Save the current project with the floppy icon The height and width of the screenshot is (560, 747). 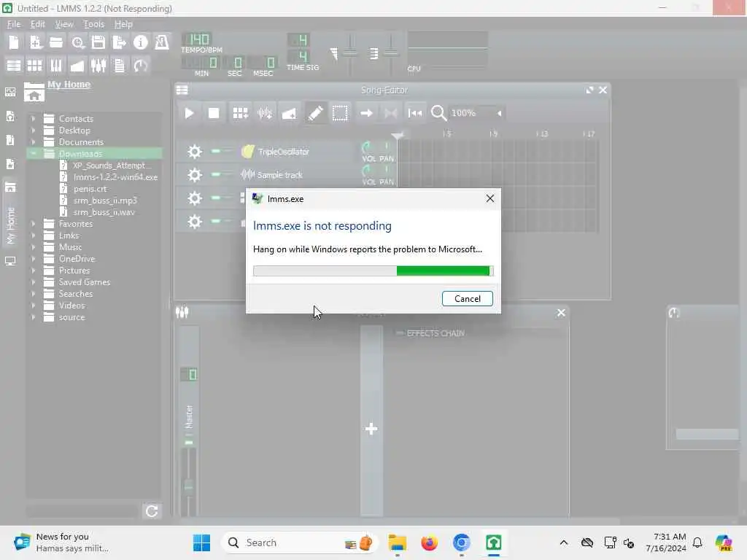pyautogui.click(x=98, y=42)
